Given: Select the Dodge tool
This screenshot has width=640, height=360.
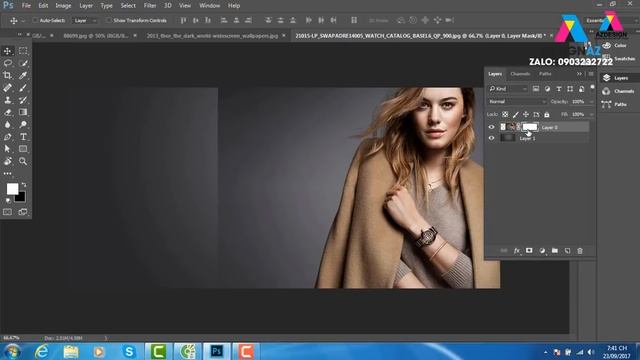Looking at the screenshot, I should (x=23, y=124).
